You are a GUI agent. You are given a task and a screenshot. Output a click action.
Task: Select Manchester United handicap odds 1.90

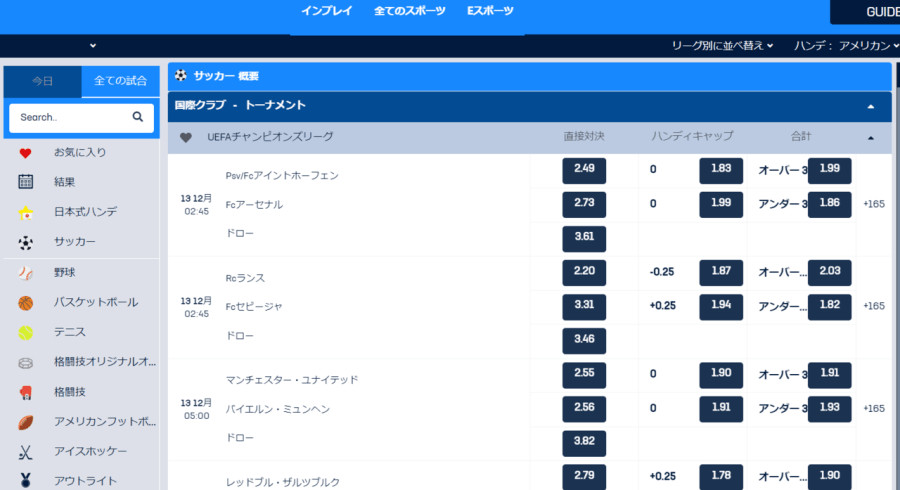(x=721, y=375)
